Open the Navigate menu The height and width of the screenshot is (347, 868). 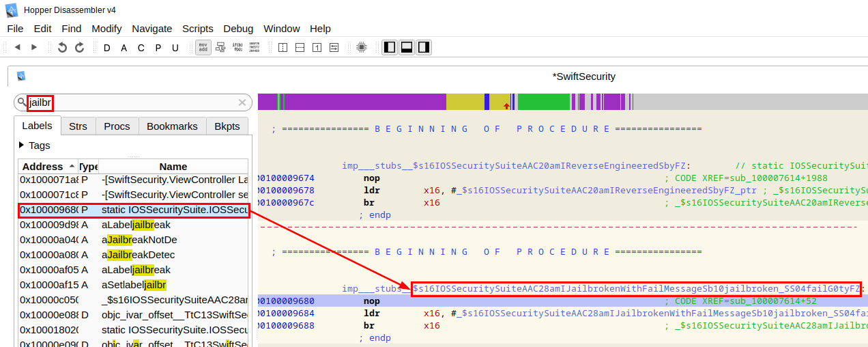pyautogui.click(x=152, y=29)
